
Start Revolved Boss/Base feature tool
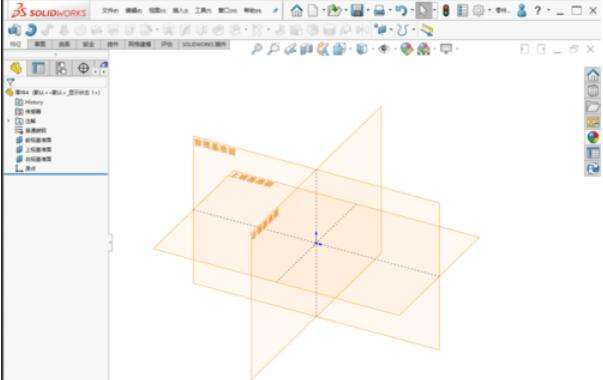[x=31, y=30]
